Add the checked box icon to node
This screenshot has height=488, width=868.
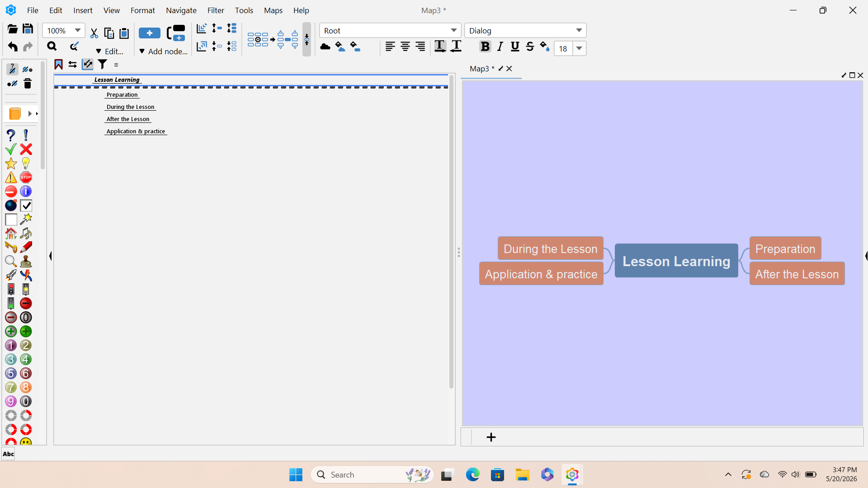pos(26,205)
